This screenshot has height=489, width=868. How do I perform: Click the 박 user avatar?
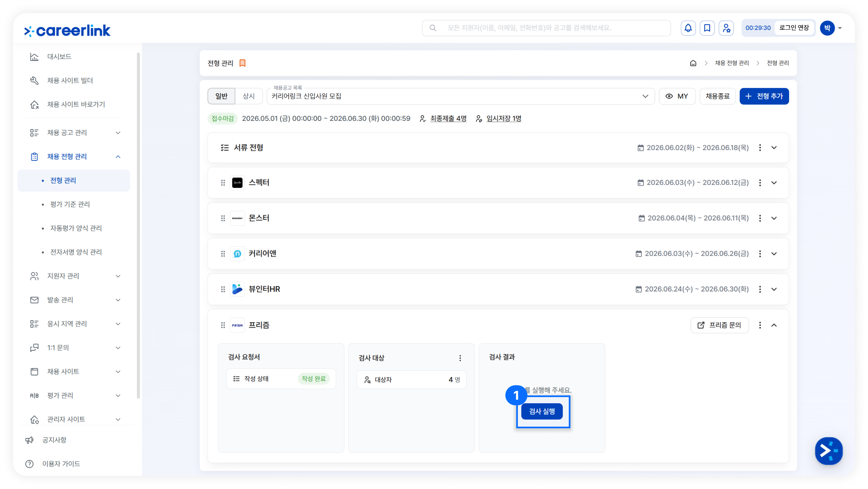pyautogui.click(x=827, y=28)
